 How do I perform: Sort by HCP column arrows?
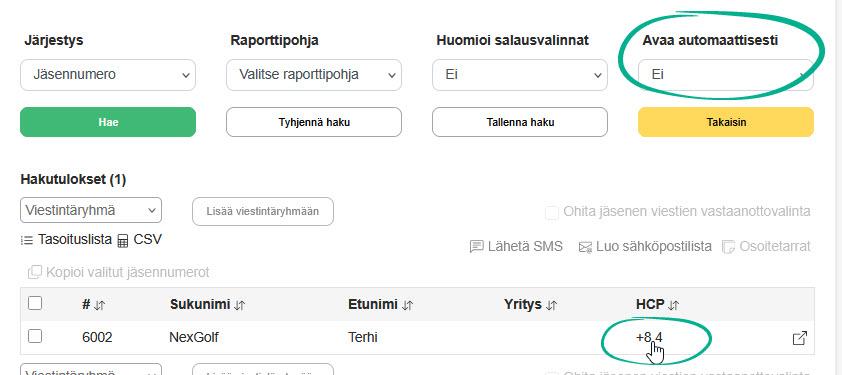673,305
